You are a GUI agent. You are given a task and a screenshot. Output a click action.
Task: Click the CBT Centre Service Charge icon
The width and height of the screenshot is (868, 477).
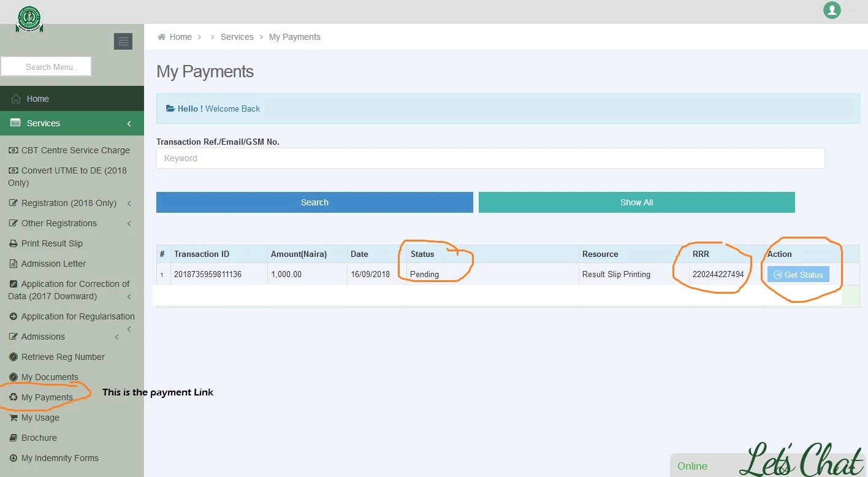click(13, 150)
